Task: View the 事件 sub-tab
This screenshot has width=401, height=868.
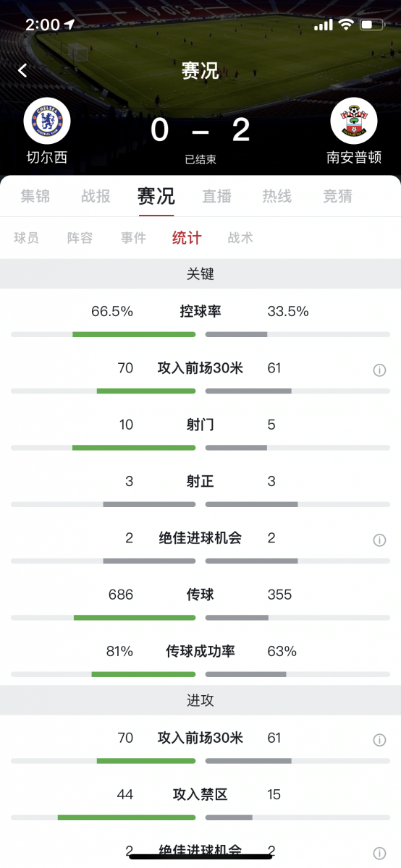Action: point(133,237)
